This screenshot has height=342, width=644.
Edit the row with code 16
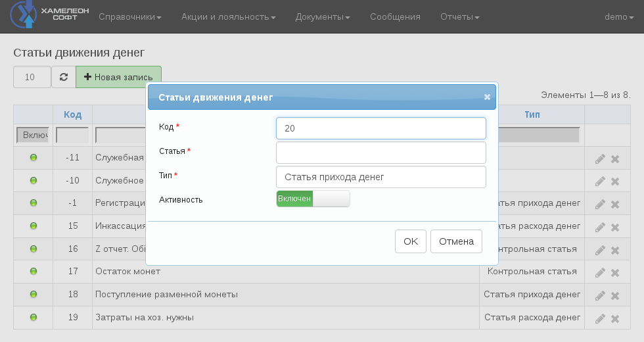click(600, 251)
